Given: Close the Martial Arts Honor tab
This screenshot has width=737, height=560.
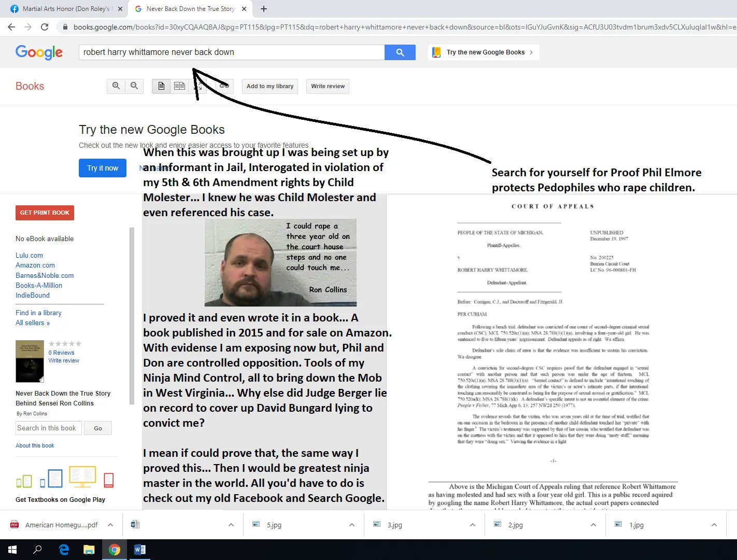Looking at the screenshot, I should tap(120, 9).
